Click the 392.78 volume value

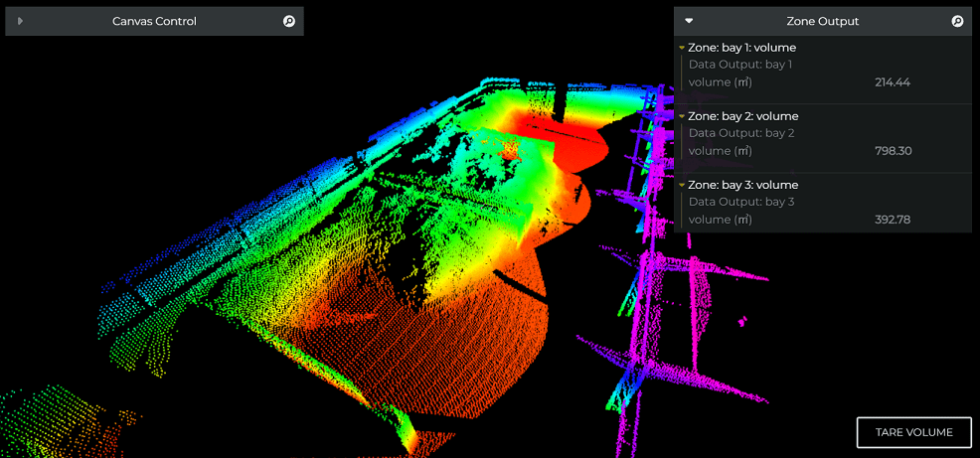coord(893,220)
